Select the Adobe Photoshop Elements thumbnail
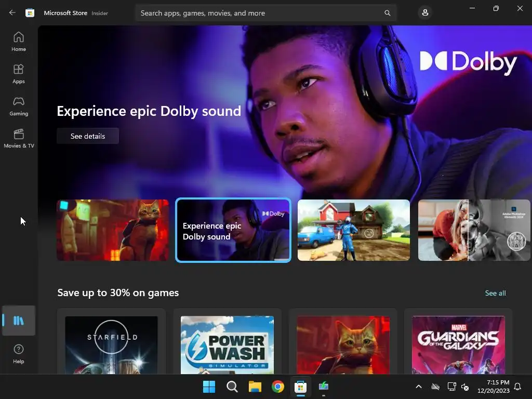This screenshot has width=532, height=399. pyautogui.click(x=474, y=230)
